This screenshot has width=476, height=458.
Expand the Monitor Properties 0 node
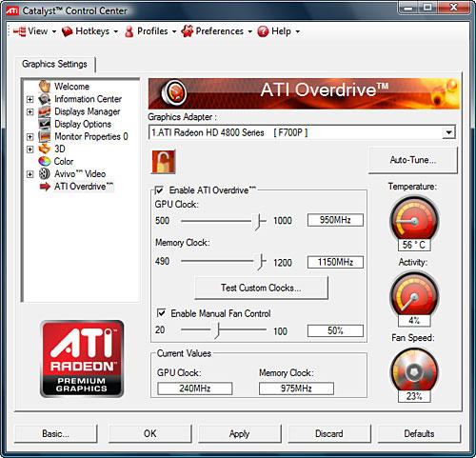30,137
